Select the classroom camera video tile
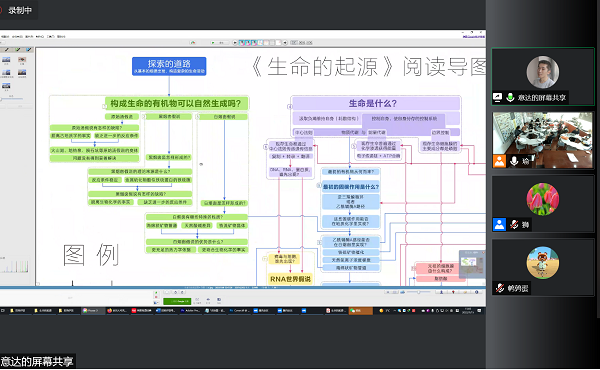 tap(542, 140)
